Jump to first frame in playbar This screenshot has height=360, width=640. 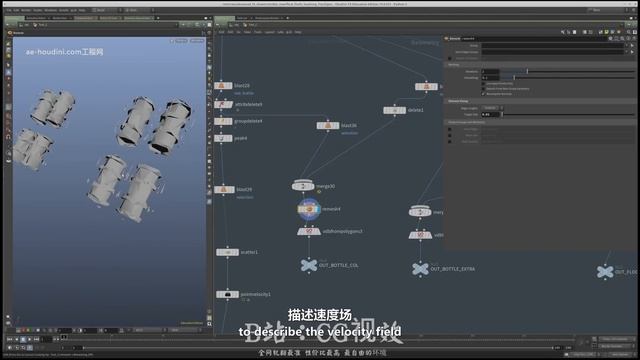point(10,339)
